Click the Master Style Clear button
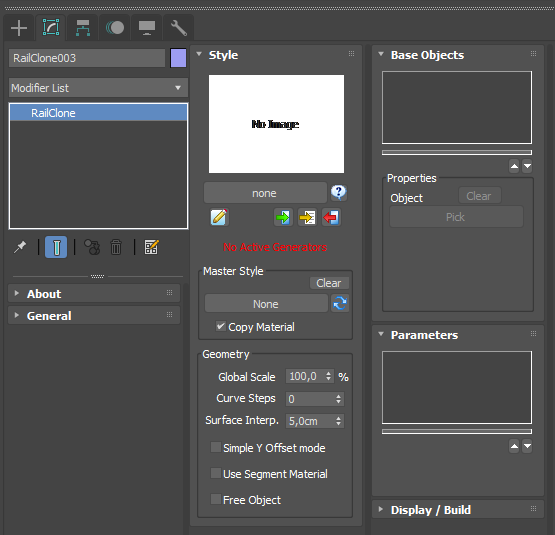The height and width of the screenshot is (535, 555). click(329, 283)
